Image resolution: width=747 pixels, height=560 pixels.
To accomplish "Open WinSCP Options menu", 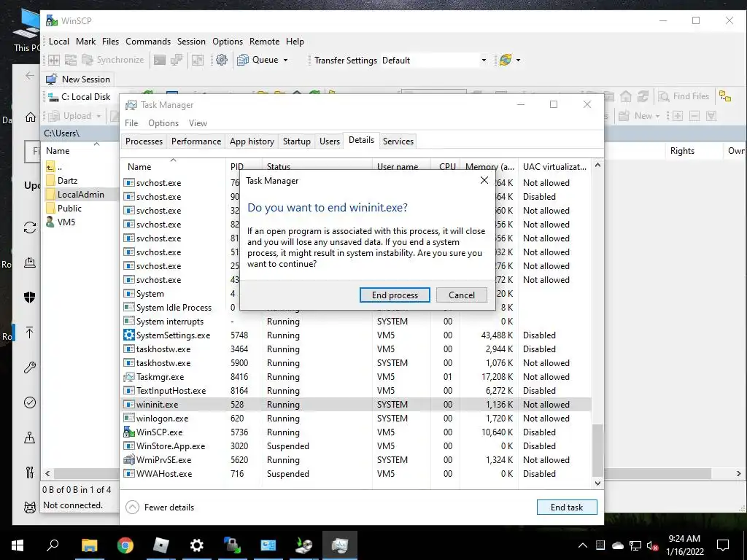I will tap(228, 42).
